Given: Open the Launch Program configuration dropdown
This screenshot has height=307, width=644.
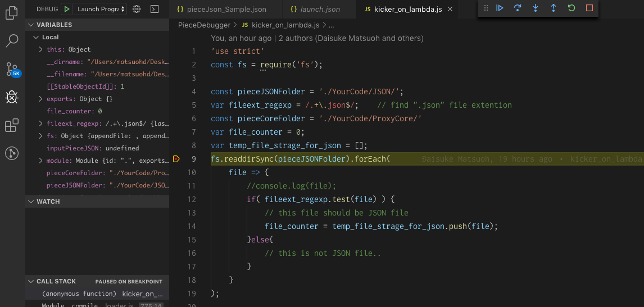Looking at the screenshot, I should click(x=101, y=9).
